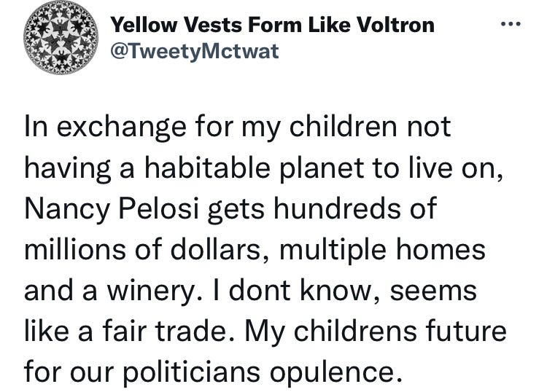The image size is (547, 392).
Task: Click the words "fair trade" in the tweet
Action: pyautogui.click(x=164, y=332)
